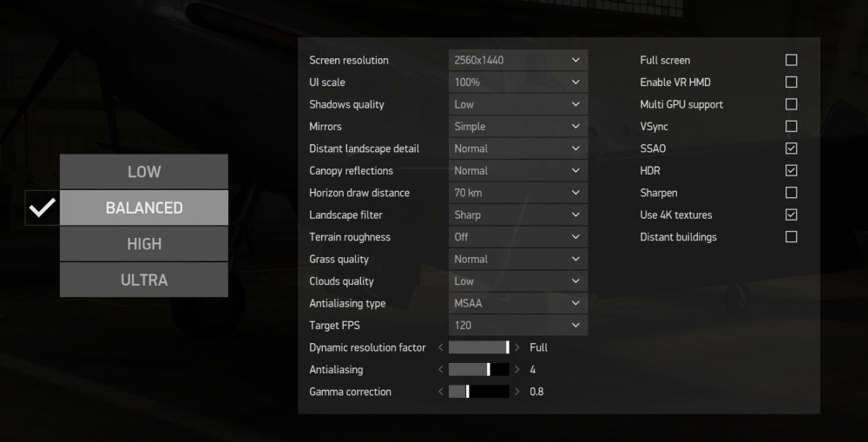
Task: Select the BALANCED graphics preset
Action: pos(144,208)
